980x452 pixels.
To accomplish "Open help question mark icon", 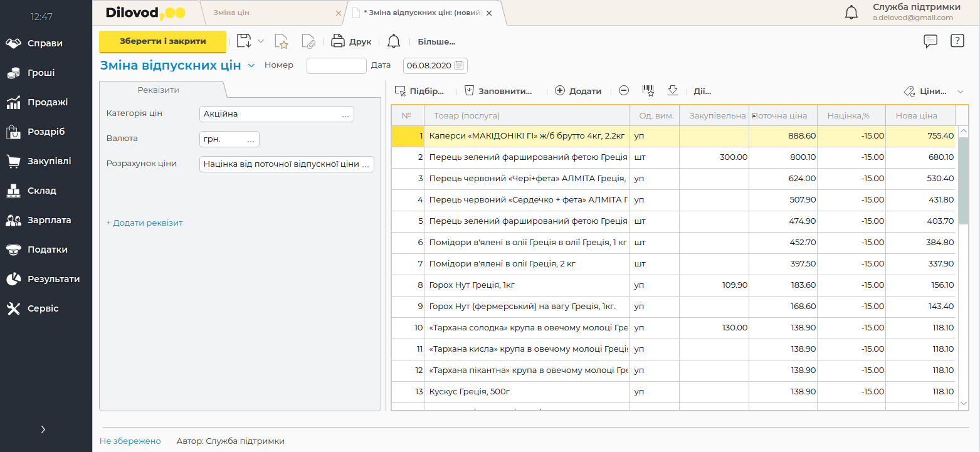I will (957, 41).
